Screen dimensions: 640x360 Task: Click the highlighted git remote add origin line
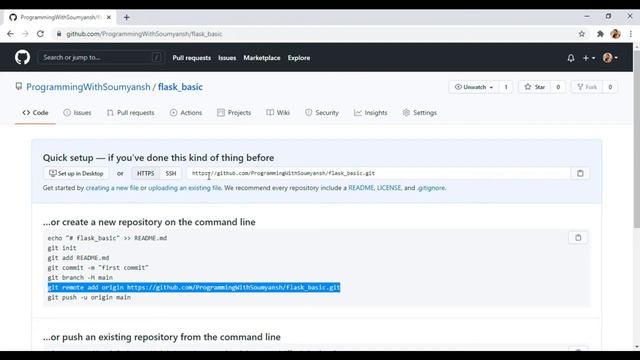(194, 287)
